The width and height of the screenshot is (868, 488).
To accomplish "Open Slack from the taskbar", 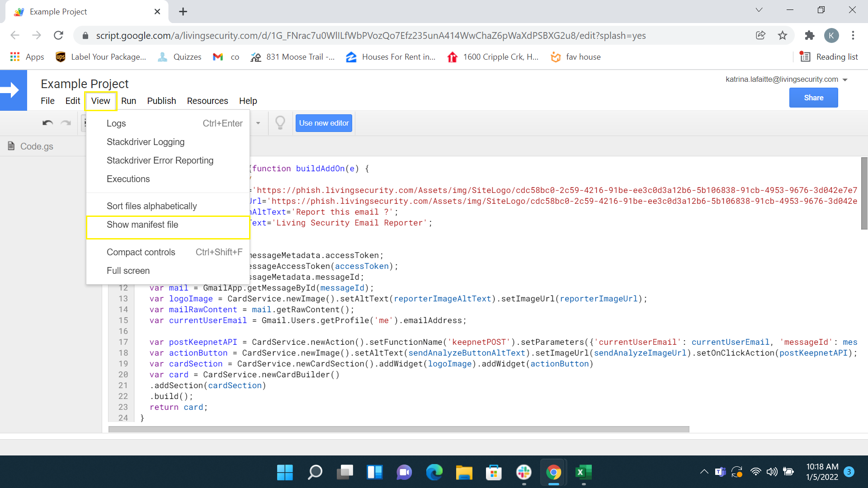I will 524,473.
